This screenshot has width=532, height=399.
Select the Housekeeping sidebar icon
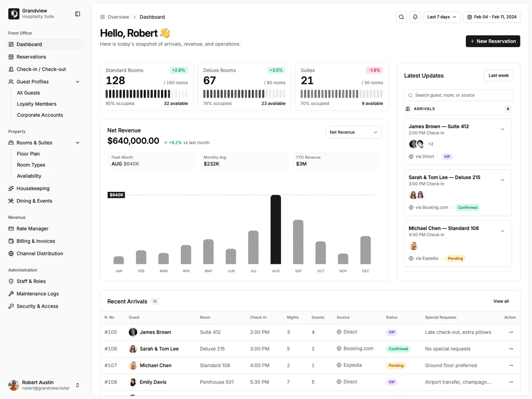click(10, 188)
